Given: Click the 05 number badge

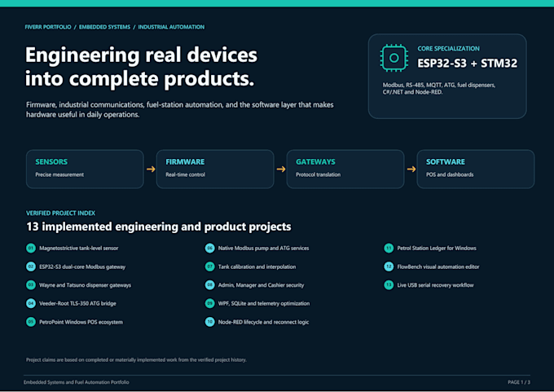Looking at the screenshot, I should coord(31,322).
